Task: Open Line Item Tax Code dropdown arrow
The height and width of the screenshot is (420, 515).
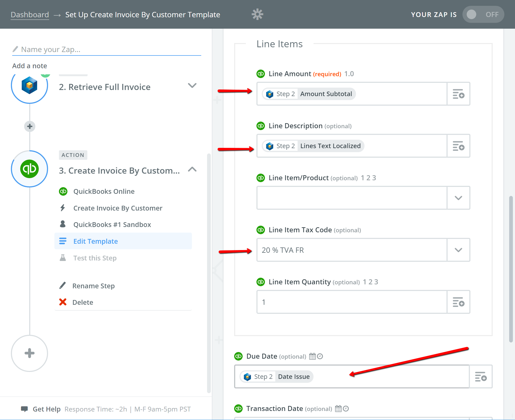Action: coord(458,250)
